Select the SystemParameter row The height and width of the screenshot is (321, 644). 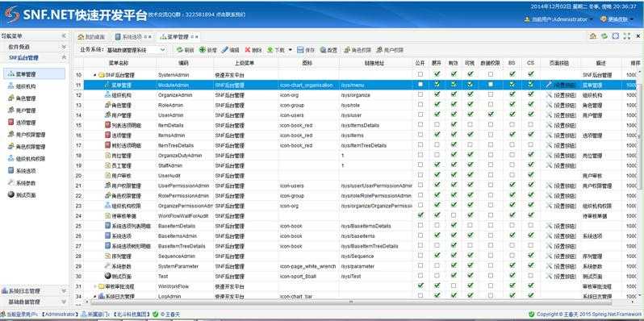pos(356,266)
